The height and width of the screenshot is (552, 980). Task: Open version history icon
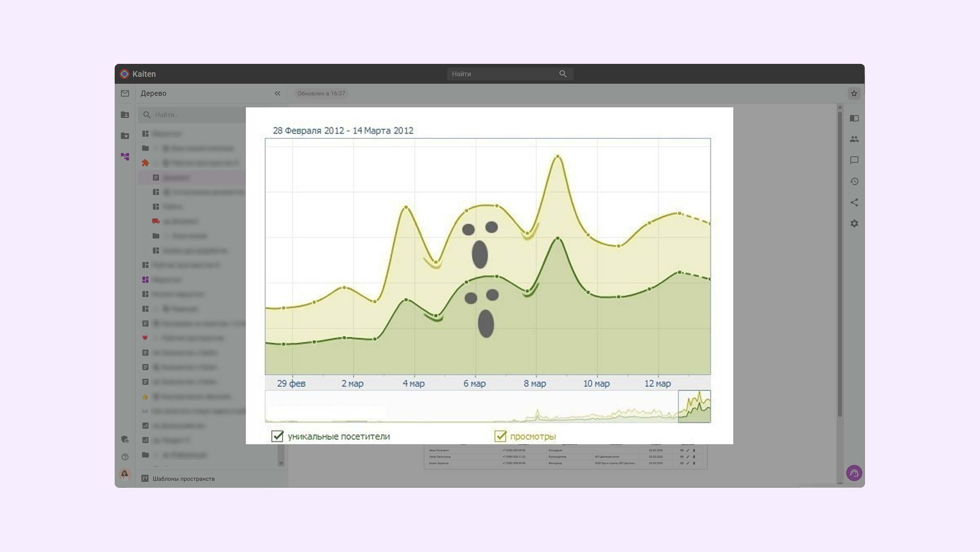click(x=854, y=181)
